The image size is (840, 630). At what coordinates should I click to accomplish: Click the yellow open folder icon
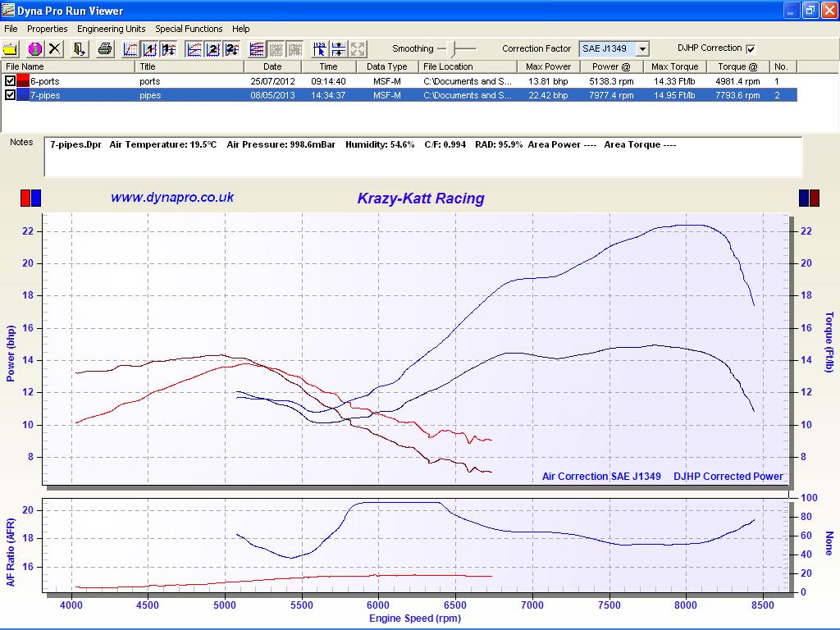pos(11,49)
